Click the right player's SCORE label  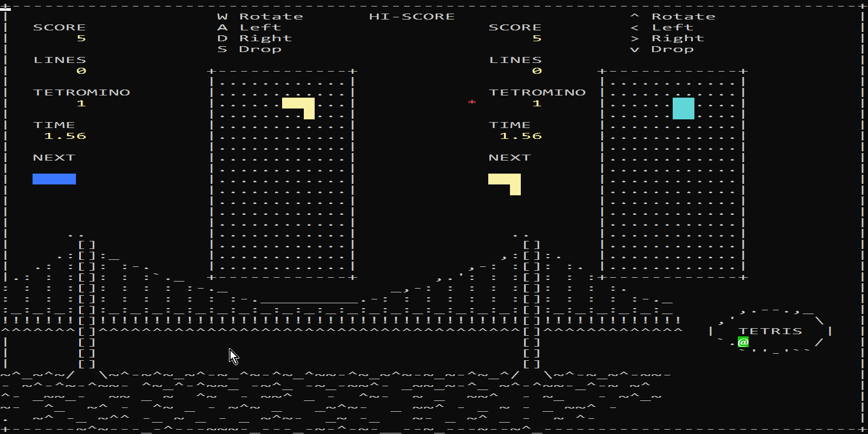click(x=515, y=27)
